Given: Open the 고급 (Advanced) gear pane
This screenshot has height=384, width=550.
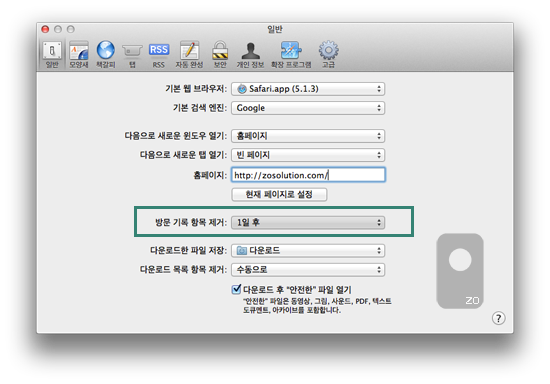Looking at the screenshot, I should coord(328,54).
